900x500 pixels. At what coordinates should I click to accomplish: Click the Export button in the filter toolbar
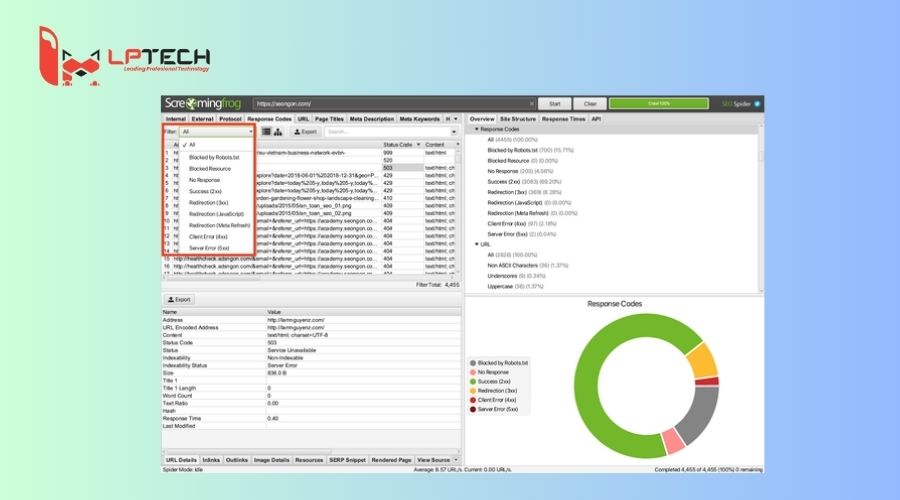[305, 132]
